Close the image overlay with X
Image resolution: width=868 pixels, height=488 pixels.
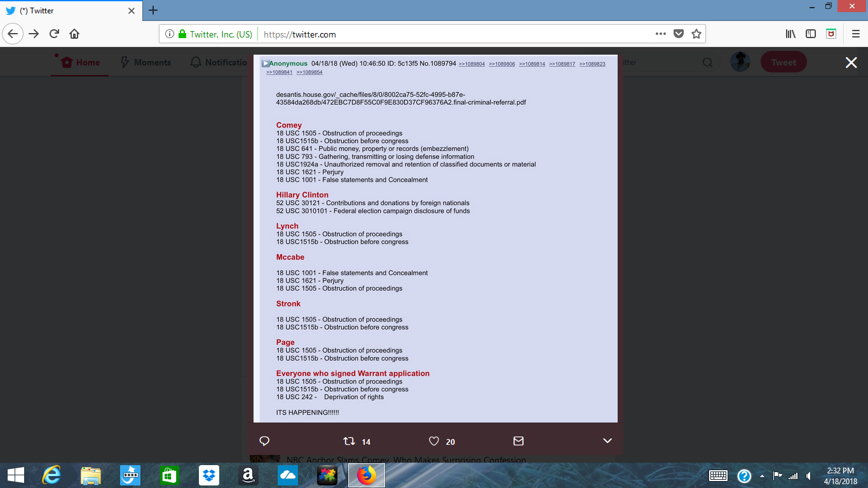point(851,62)
